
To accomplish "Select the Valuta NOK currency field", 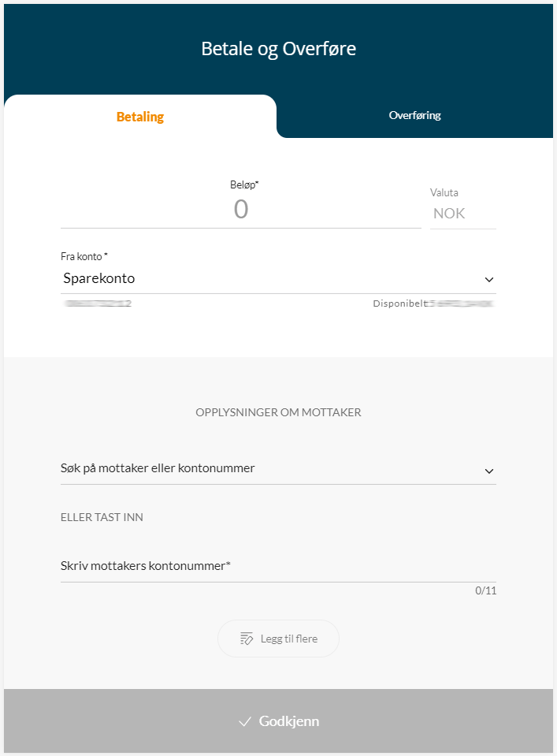I will pyautogui.click(x=449, y=213).
